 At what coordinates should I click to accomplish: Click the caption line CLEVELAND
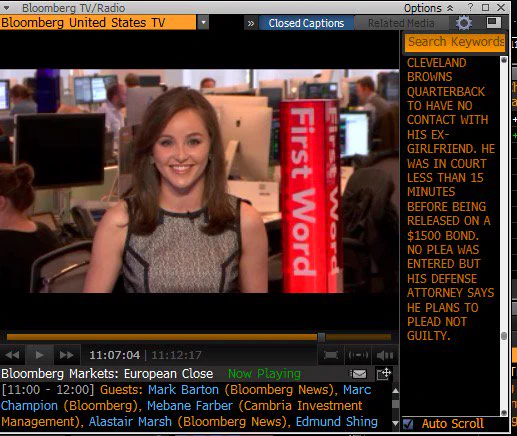click(x=437, y=63)
